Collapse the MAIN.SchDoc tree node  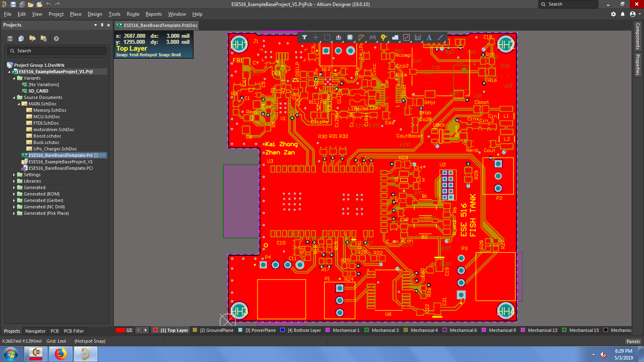click(19, 104)
